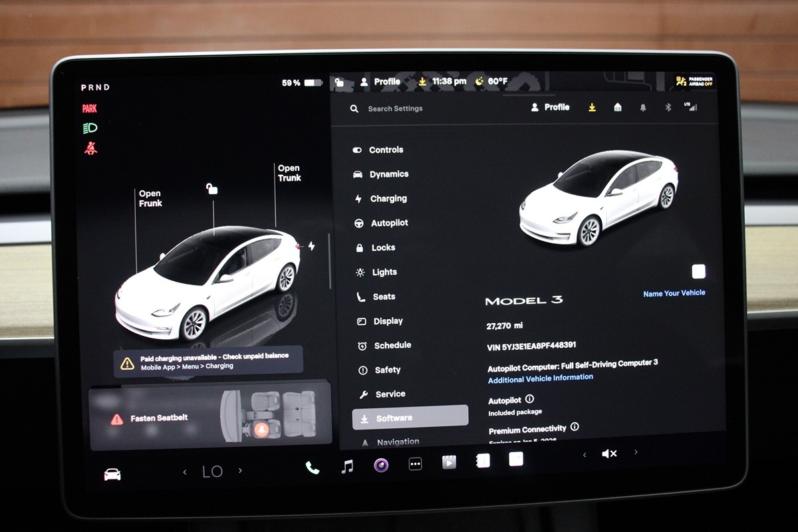Open the phone app in bottom bar
The height and width of the screenshot is (532, 798).
pos(312,467)
